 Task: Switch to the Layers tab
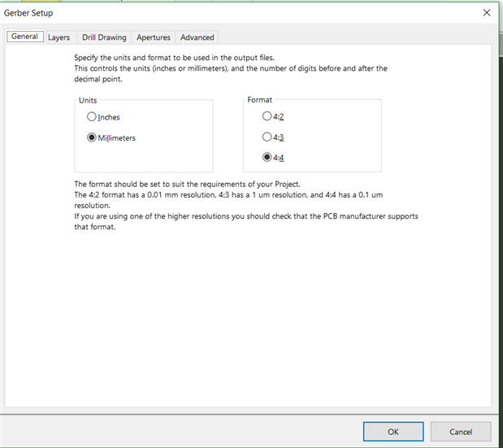[x=59, y=37]
